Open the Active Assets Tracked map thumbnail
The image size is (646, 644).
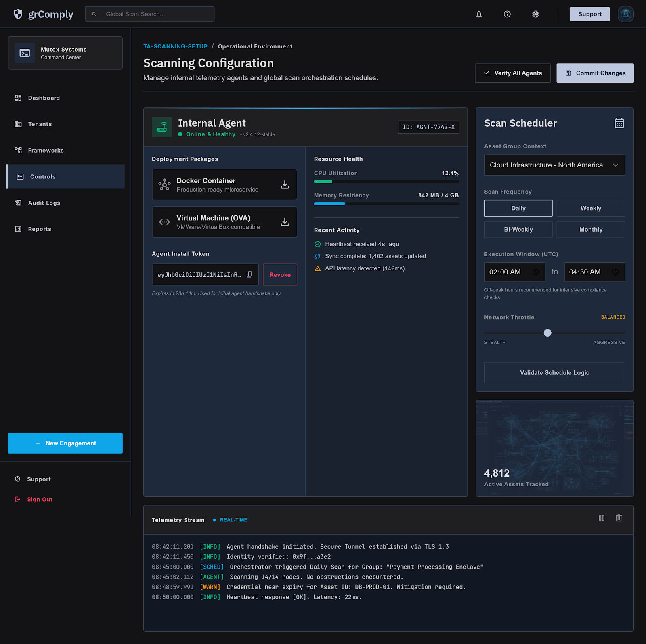[x=555, y=448]
